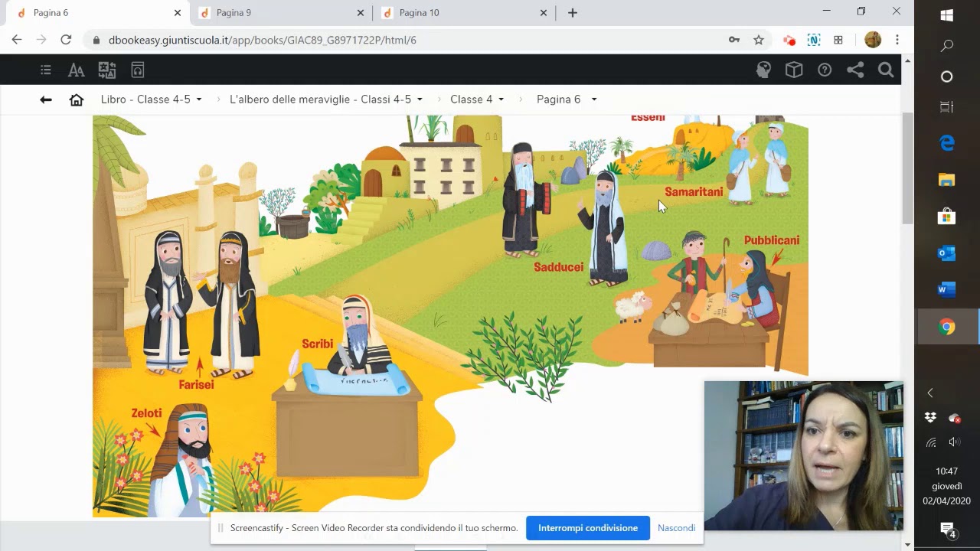This screenshot has height=551, width=980.
Task: Expand hidden system tray icons chevron
Action: (930, 393)
